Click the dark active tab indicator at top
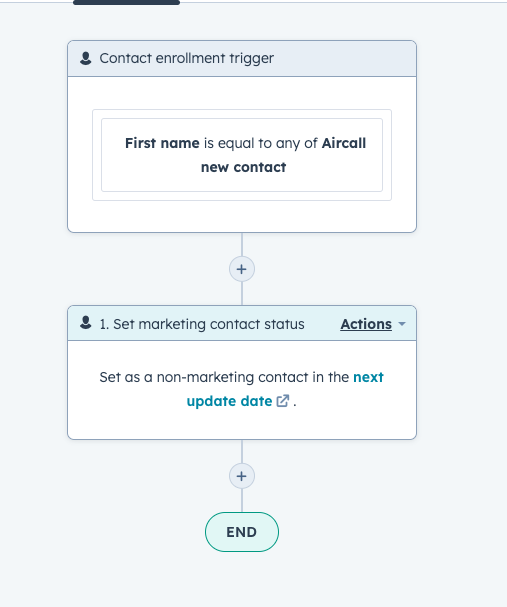Image resolution: width=507 pixels, height=607 pixels. [126, 2]
